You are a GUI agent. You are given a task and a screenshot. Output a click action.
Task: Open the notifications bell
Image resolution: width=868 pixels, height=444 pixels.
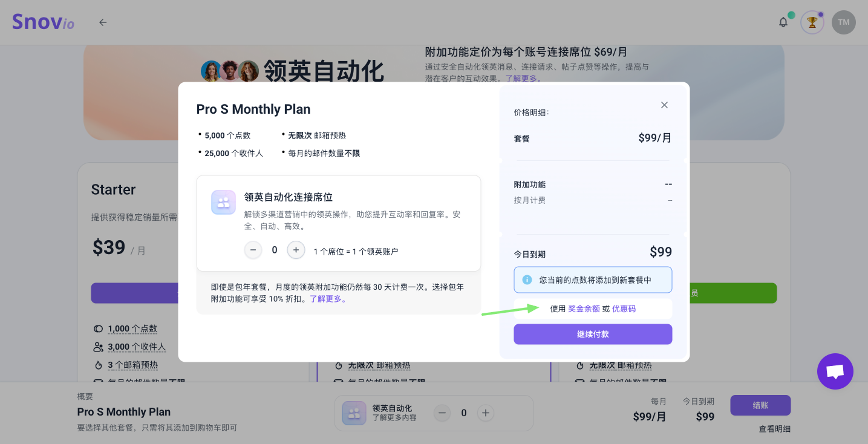point(783,22)
